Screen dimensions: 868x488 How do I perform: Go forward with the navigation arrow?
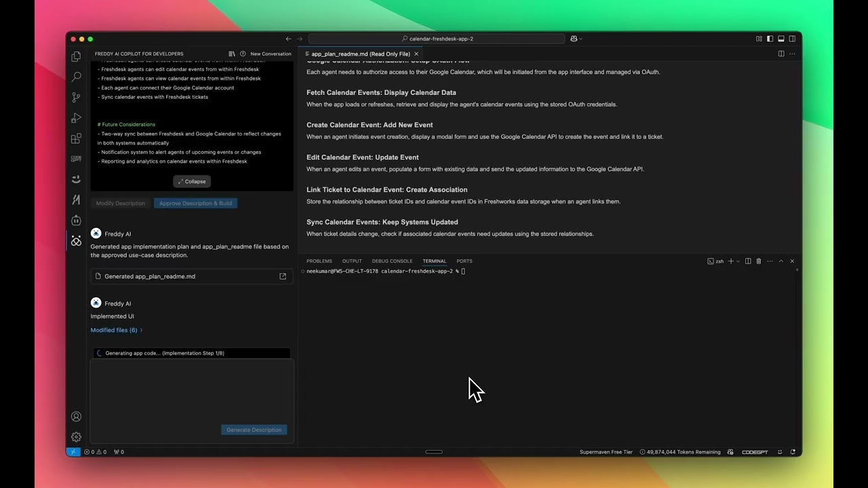click(300, 39)
